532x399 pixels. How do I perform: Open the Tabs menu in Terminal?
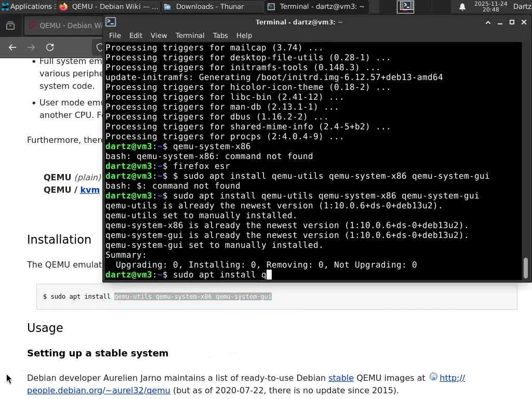tap(220, 35)
